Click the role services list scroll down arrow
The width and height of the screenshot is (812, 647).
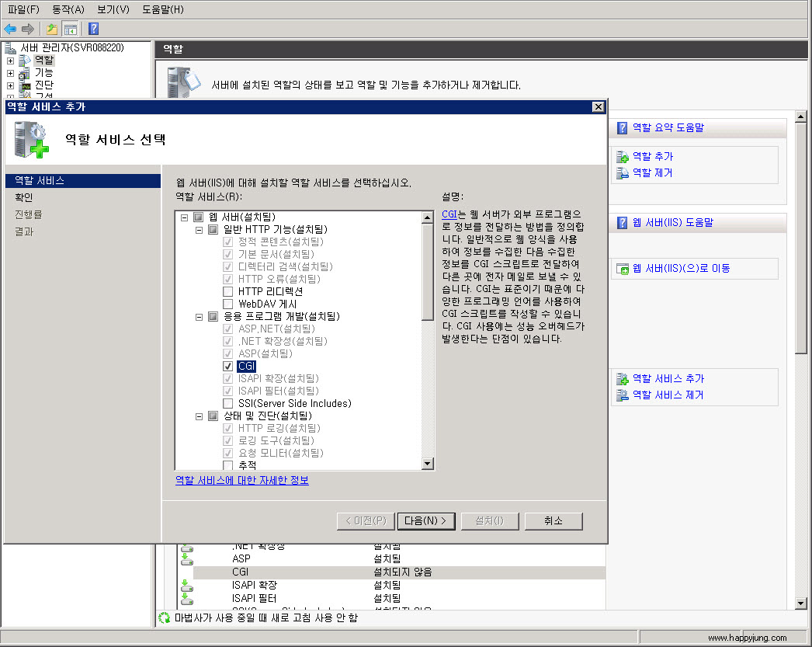pyautogui.click(x=427, y=464)
